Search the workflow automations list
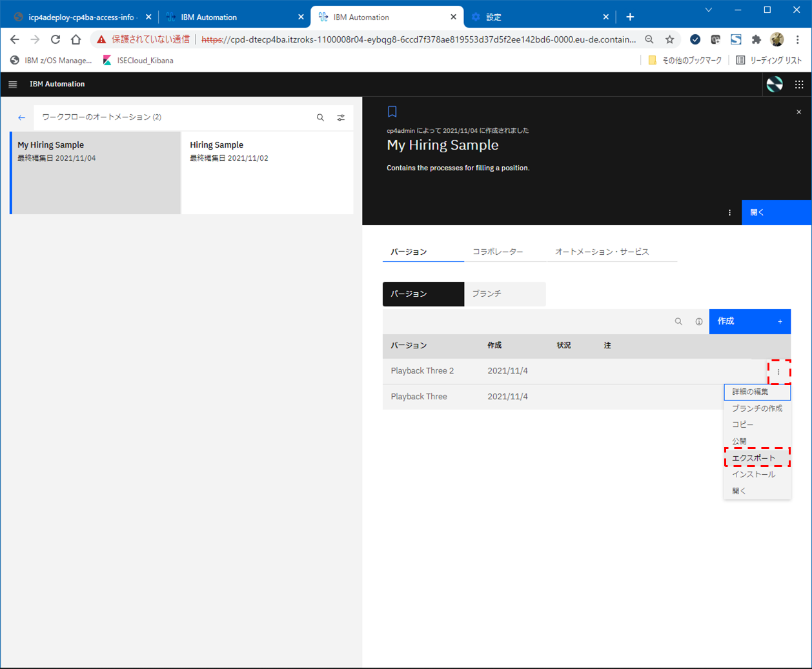The image size is (812, 669). [320, 117]
